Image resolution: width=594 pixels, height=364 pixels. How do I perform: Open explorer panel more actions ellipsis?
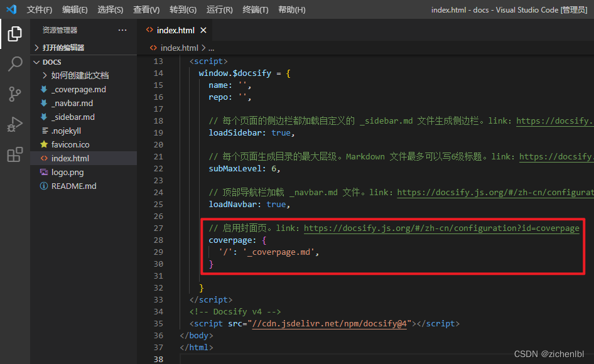pos(122,30)
